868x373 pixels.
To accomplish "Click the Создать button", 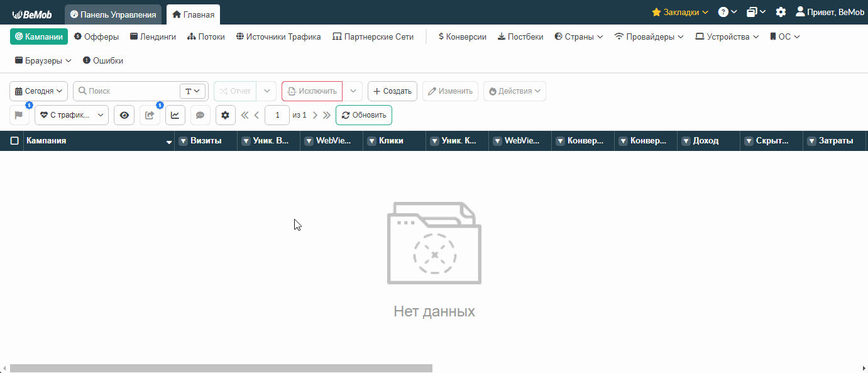I will coord(392,91).
